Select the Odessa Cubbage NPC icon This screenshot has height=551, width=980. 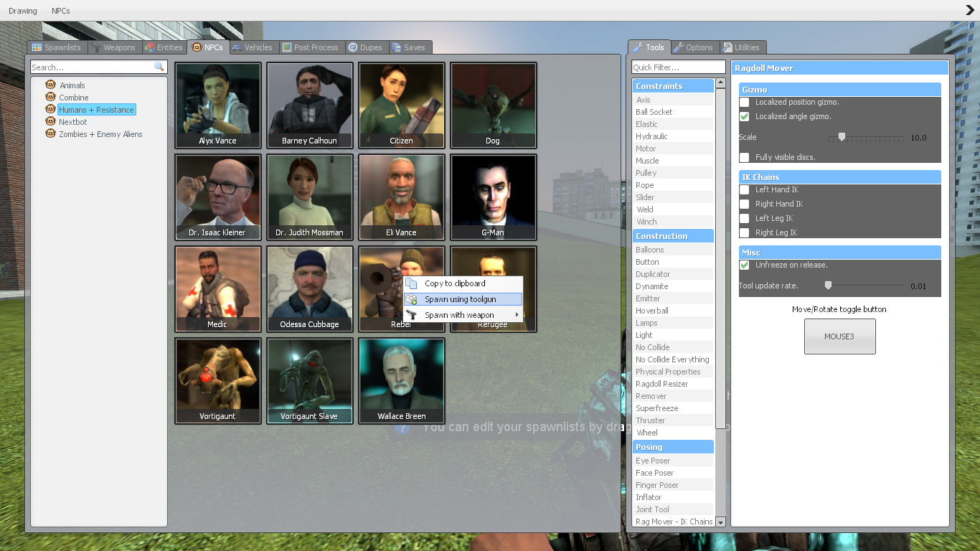(x=310, y=289)
